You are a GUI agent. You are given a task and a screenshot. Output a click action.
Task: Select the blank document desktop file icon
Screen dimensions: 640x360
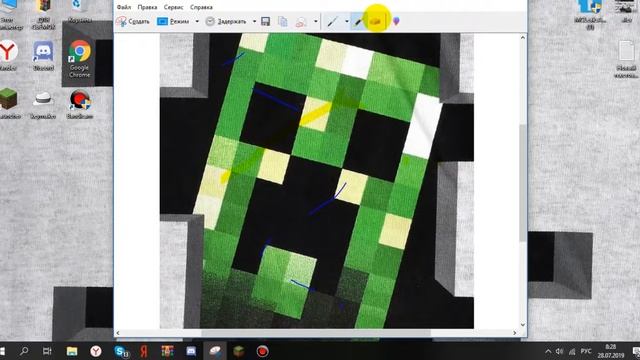point(626,59)
